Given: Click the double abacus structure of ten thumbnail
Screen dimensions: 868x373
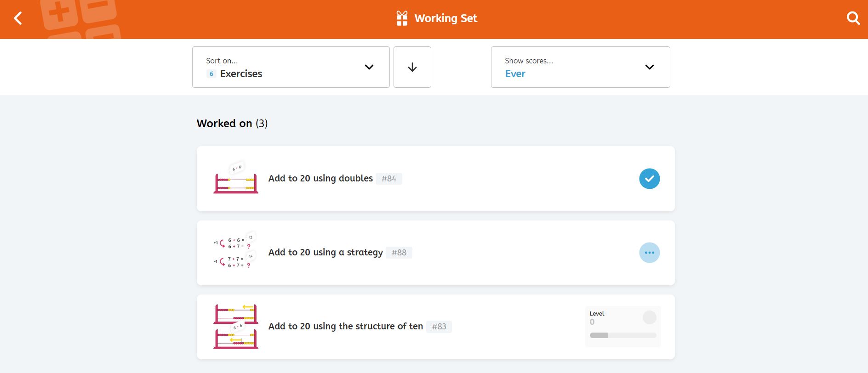Looking at the screenshot, I should pyautogui.click(x=236, y=327).
